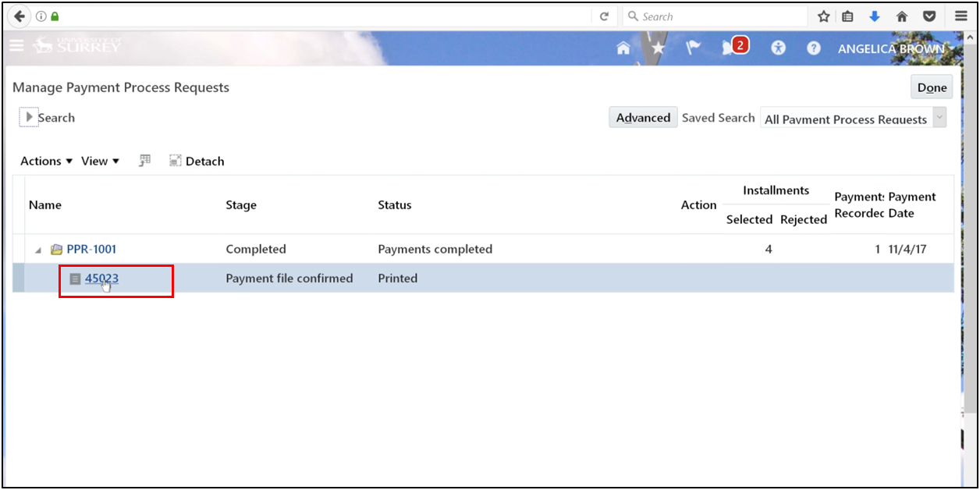Reload the page with the refresh icon
Screen dimensions: 980x490
click(605, 16)
